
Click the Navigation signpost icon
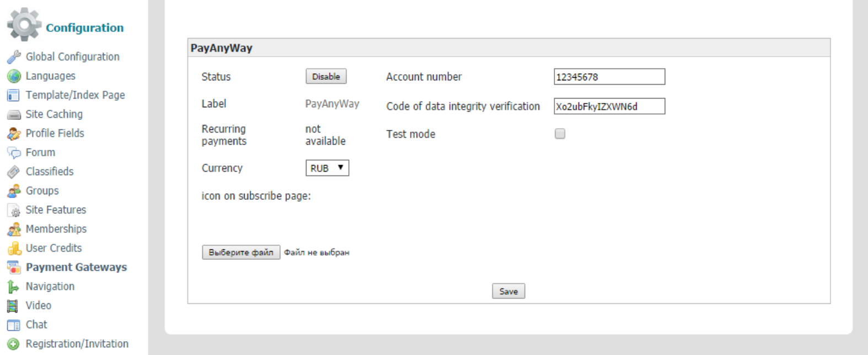13,287
